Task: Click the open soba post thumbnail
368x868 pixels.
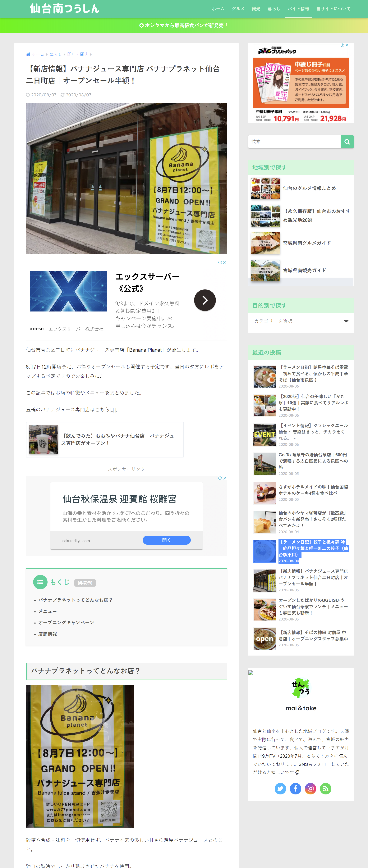Action: click(264, 639)
